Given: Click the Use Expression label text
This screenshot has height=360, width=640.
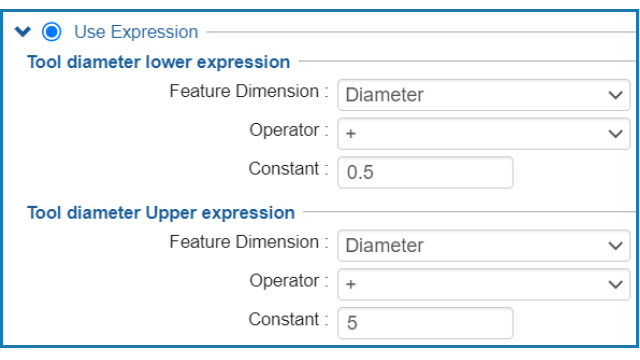Looking at the screenshot, I should [x=136, y=32].
